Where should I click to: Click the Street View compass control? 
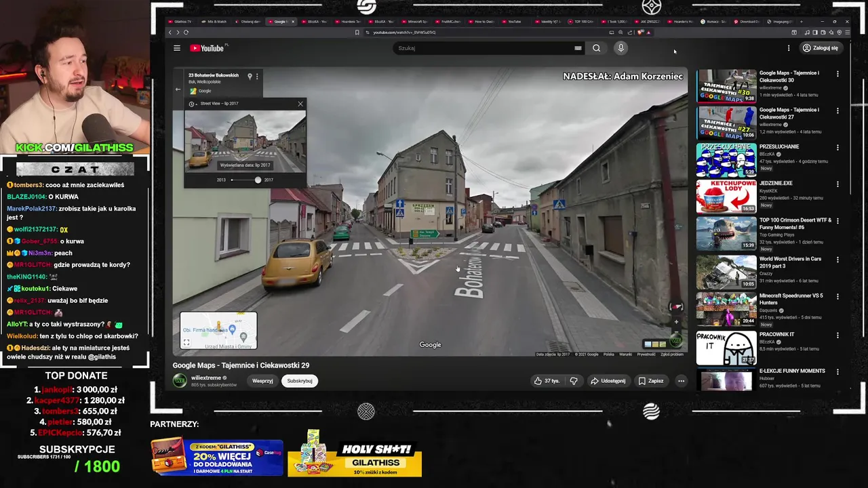[x=675, y=307]
